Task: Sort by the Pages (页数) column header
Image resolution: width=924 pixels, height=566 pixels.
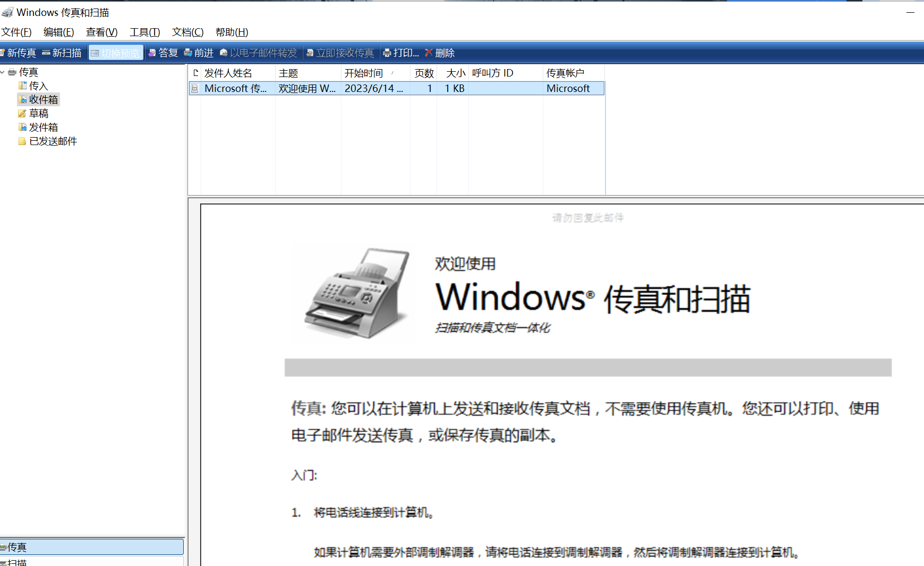Action: point(423,73)
